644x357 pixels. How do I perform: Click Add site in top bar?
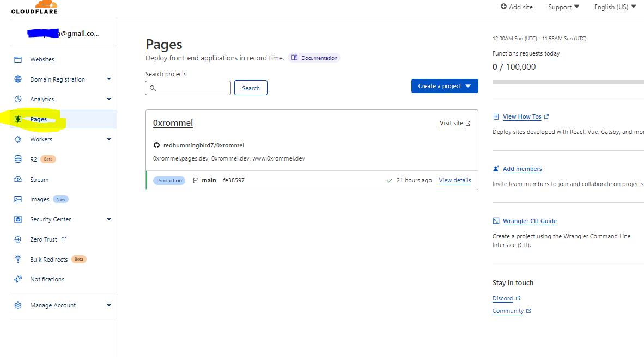tap(517, 7)
